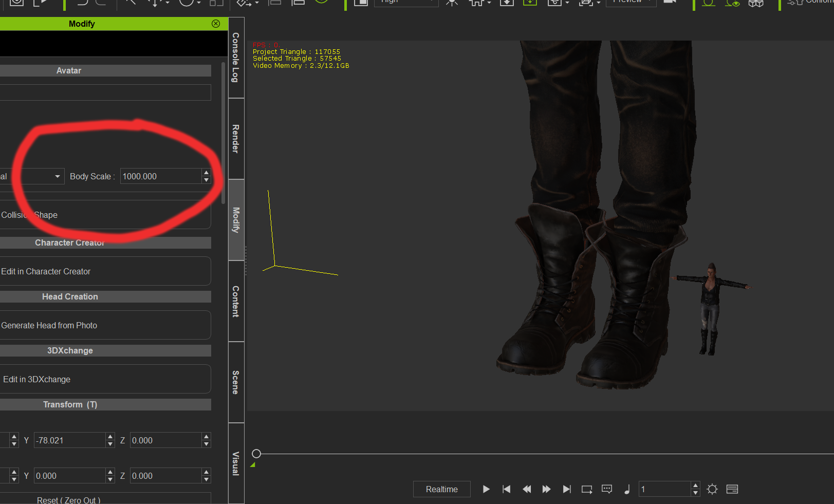Increase Y 0.000 value above Reset
Screen dimensions: 834x504
click(110, 472)
